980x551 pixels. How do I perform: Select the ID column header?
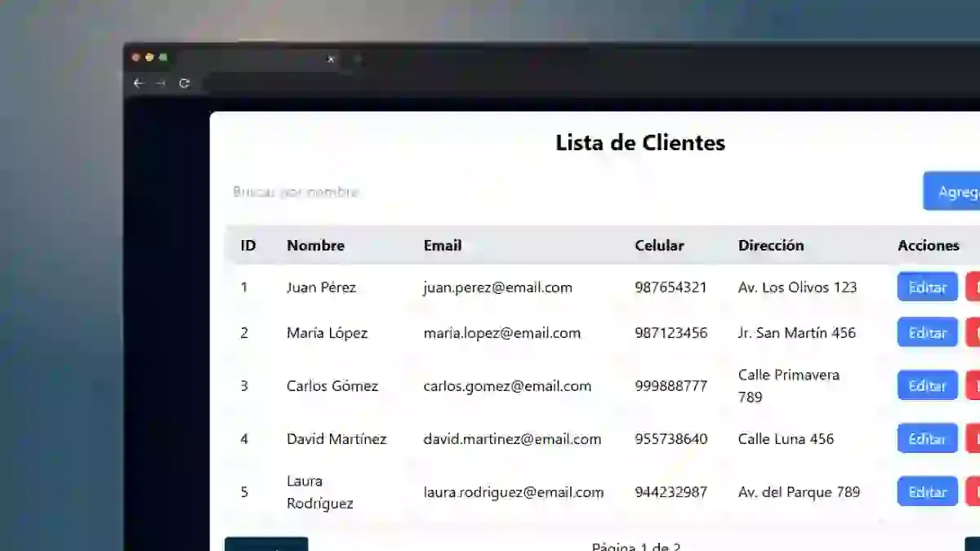pos(248,246)
